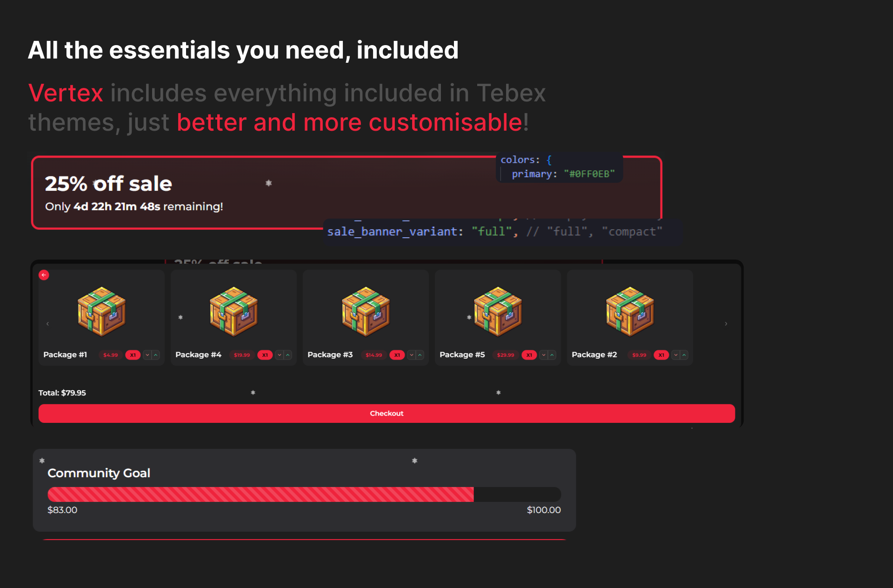Click the X1 quantity badge on Package #2

[661, 355]
